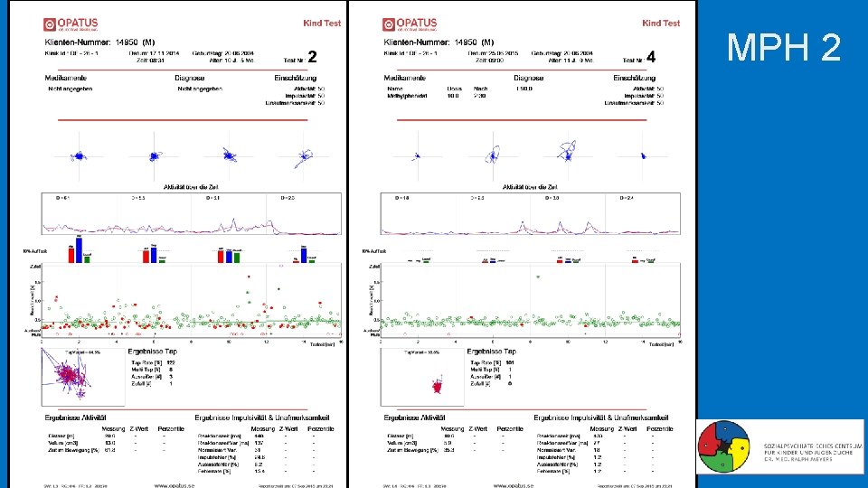Image resolution: width=868 pixels, height=488 pixels.
Task: Click the 'Tap Rate [%]' row on the Test 4 report
Action: [x=492, y=363]
